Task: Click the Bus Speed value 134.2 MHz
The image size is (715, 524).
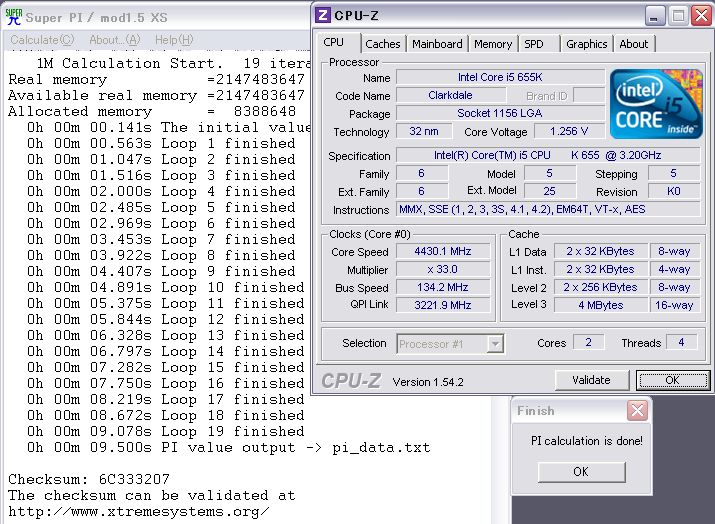Action: pos(443,287)
